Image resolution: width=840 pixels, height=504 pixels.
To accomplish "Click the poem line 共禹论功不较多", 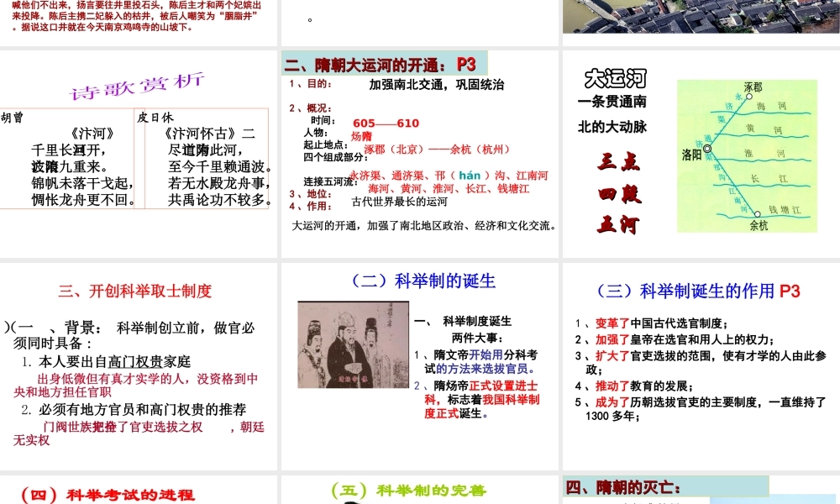I will click(x=219, y=200).
